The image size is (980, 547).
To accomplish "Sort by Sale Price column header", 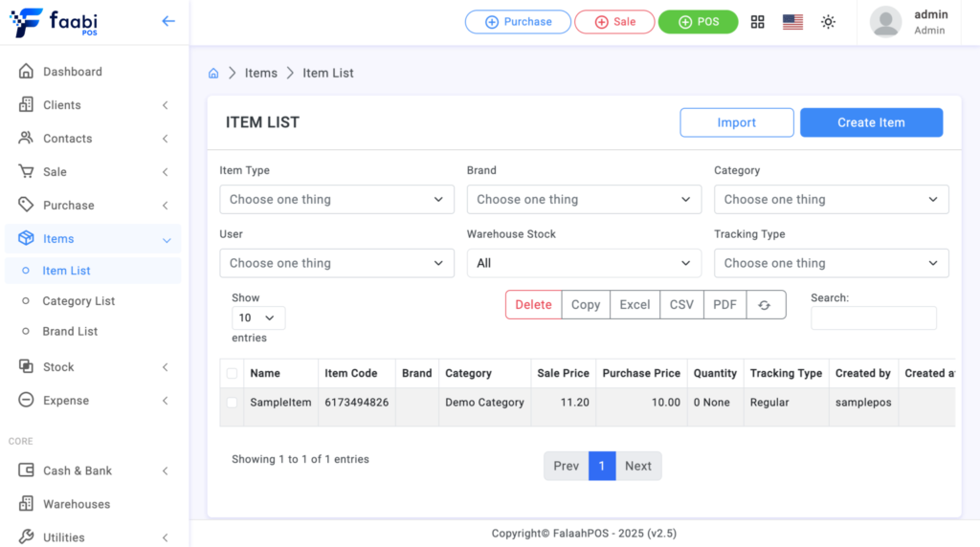I will tap(563, 373).
